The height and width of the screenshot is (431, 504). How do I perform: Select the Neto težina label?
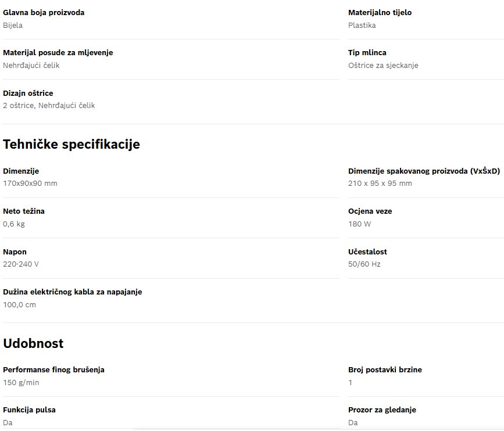24,211
